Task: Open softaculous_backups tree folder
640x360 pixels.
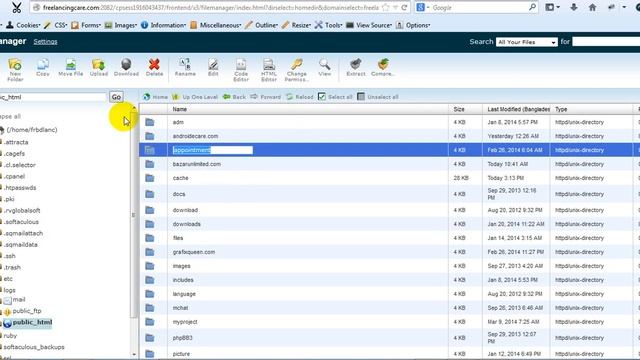Action: tap(34, 347)
